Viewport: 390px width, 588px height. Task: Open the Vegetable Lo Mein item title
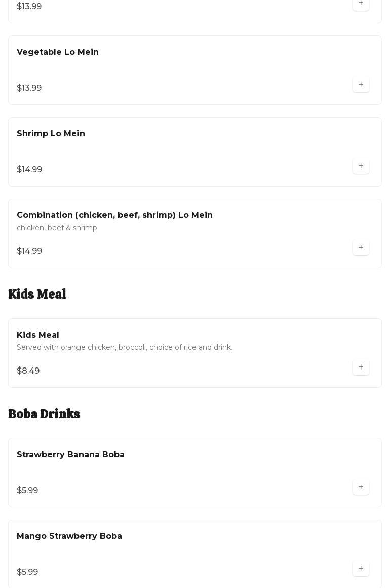coord(58,52)
